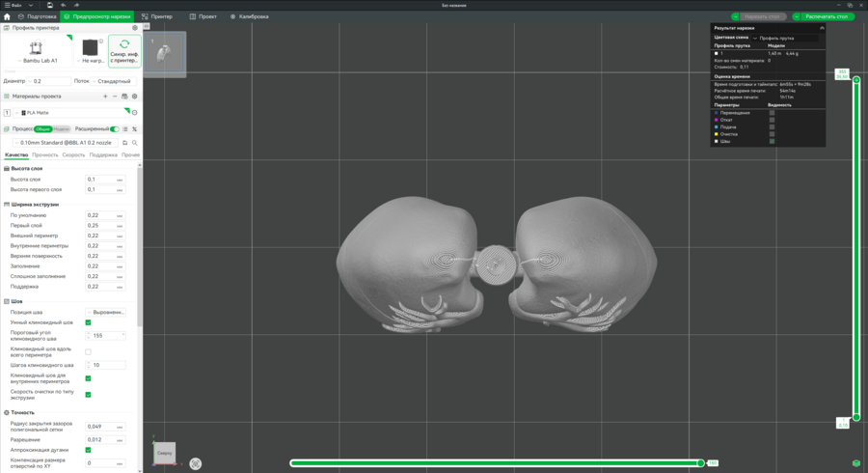Viewport: 868px width, 473px height.
Task: Open the Цветовая схема dropdown
Action: click(786, 38)
